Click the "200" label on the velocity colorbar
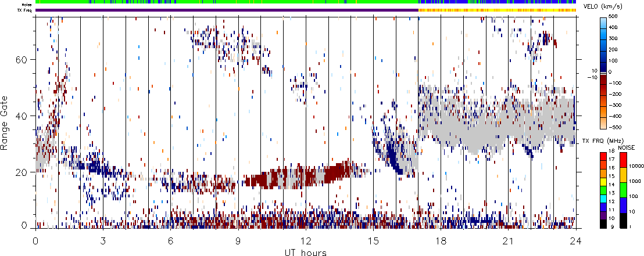 coord(613,50)
